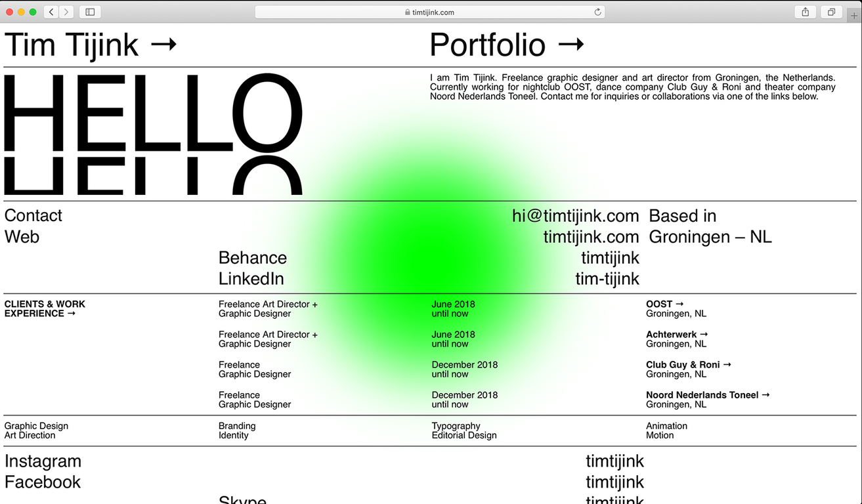Open the OOST client link

[x=664, y=304]
